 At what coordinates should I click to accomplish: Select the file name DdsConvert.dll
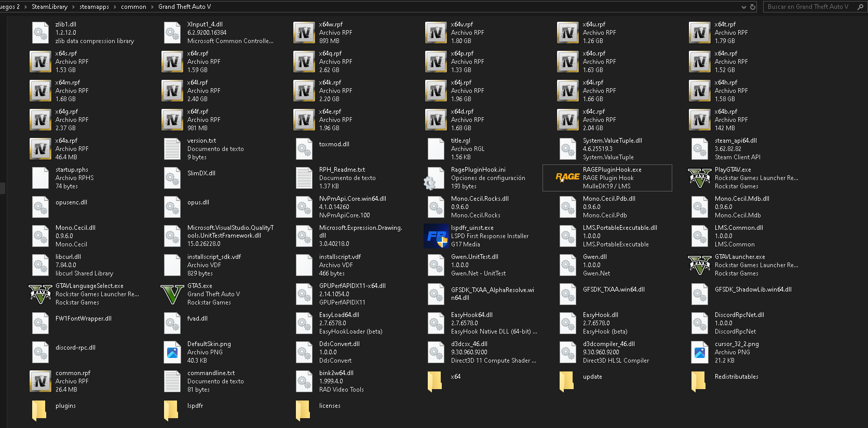[339, 344]
